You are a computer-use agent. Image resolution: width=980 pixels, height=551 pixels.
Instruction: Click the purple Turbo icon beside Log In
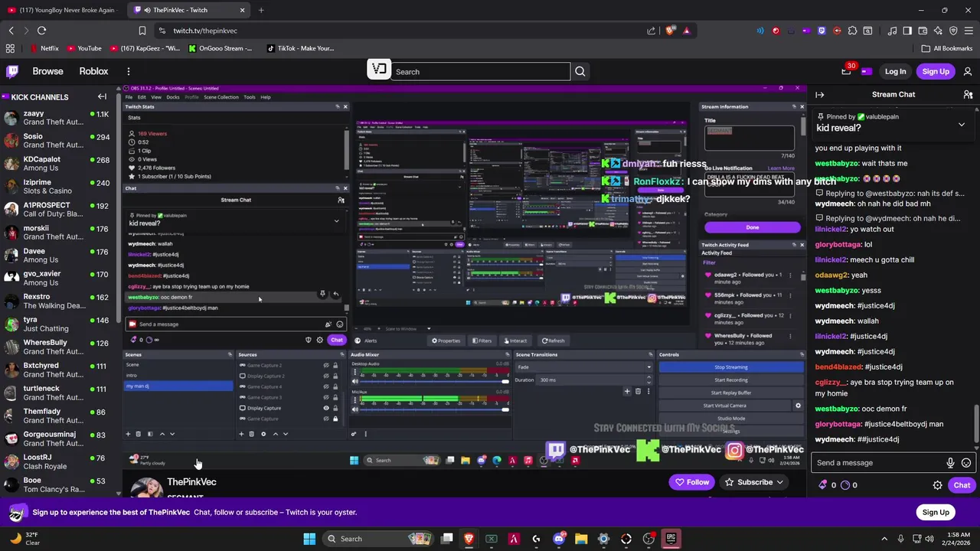pyautogui.click(x=867, y=71)
